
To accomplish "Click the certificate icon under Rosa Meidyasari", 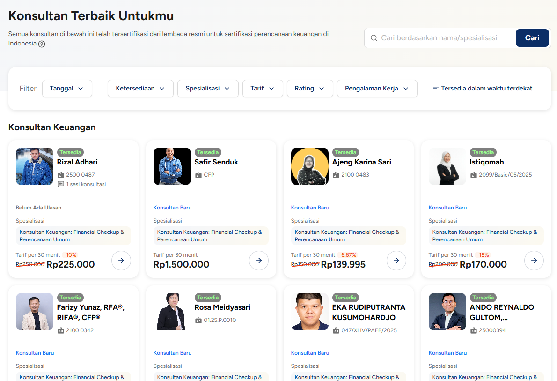I will click(x=198, y=320).
